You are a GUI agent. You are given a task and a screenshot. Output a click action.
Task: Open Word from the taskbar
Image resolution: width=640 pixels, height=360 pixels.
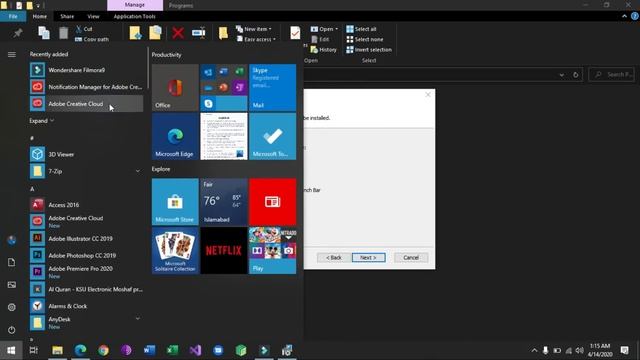[149, 350]
